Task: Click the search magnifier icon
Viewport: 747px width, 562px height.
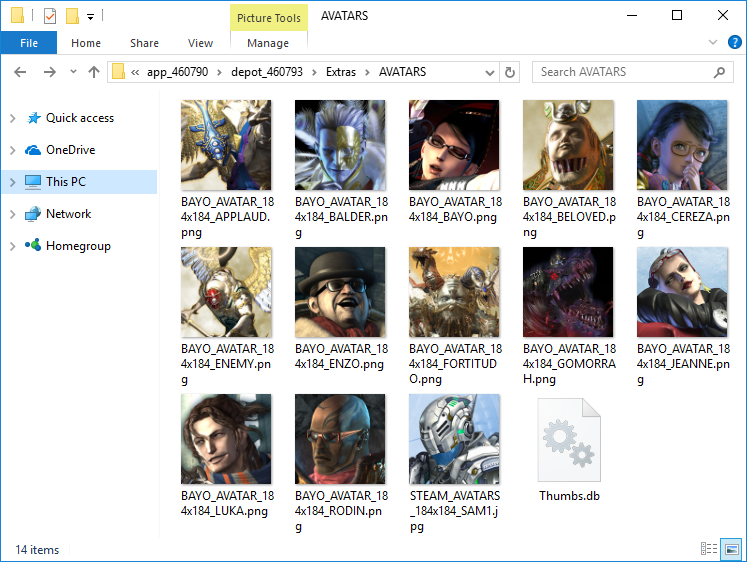Action: tap(719, 72)
